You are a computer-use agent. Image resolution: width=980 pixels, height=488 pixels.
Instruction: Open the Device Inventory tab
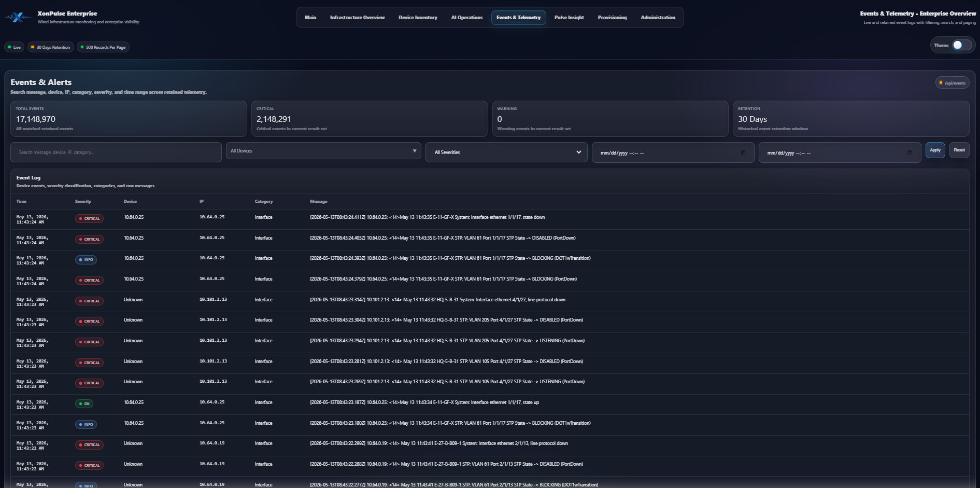point(418,18)
